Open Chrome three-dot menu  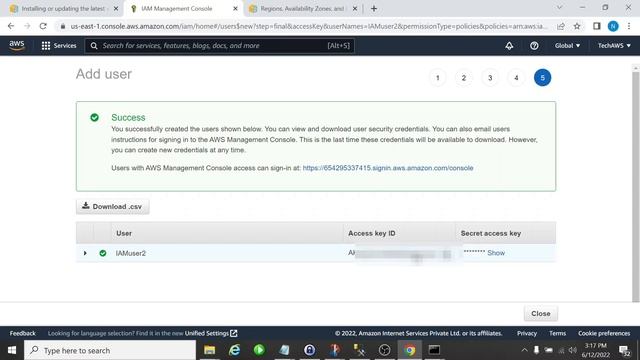pyautogui.click(x=629, y=26)
